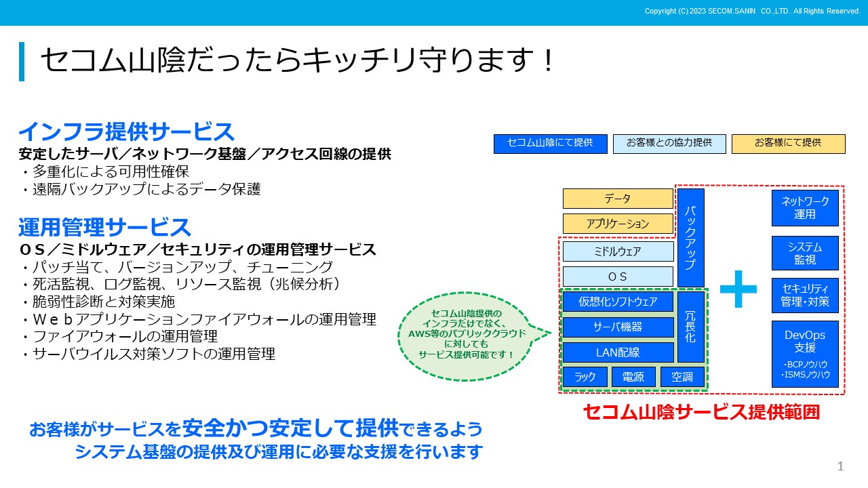Viewport: 868px width, 488px height.
Task: Click the ＯＳ／ミドルウェア／セキュリティ subheading
Action: 197,249
